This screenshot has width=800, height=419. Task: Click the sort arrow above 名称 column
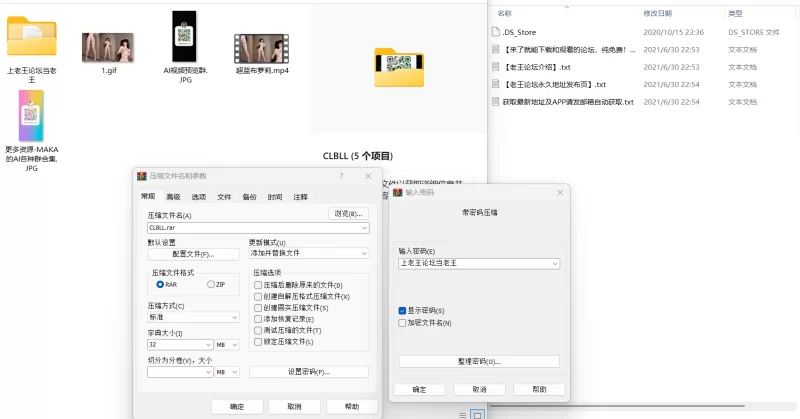point(567,7)
